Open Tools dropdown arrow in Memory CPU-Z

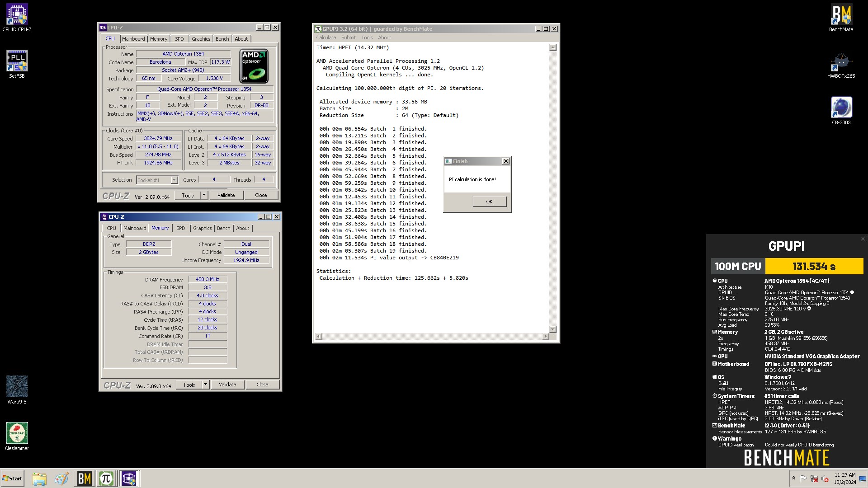click(205, 385)
